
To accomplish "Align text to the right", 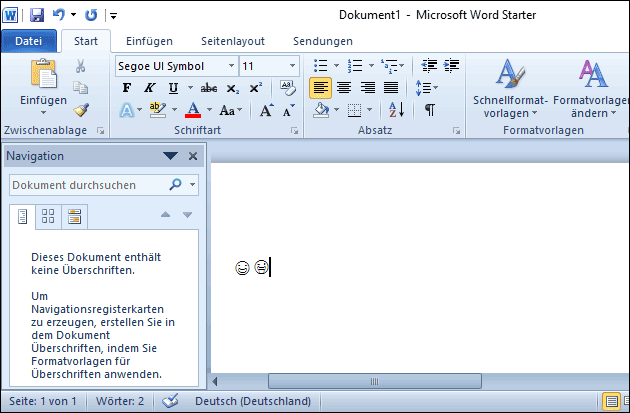I will point(367,88).
